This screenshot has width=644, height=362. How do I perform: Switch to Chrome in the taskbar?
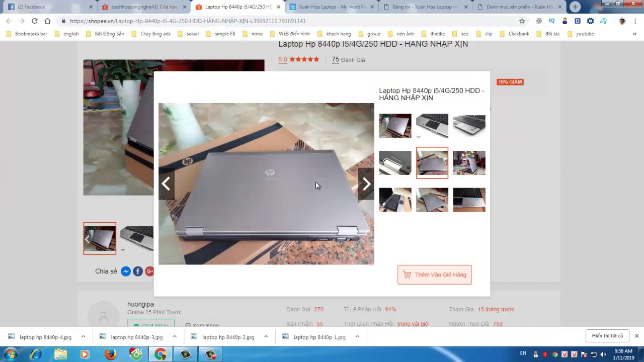point(160,354)
